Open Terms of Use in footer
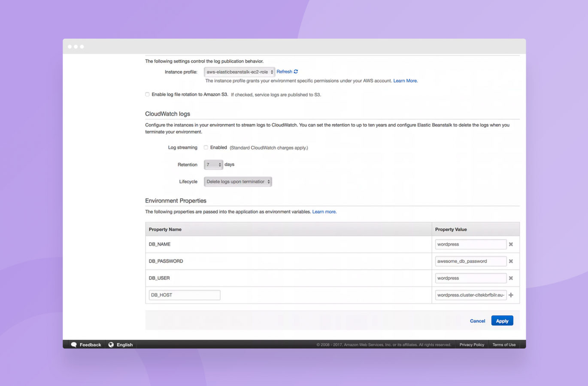This screenshot has height=386, width=588. click(x=504, y=345)
